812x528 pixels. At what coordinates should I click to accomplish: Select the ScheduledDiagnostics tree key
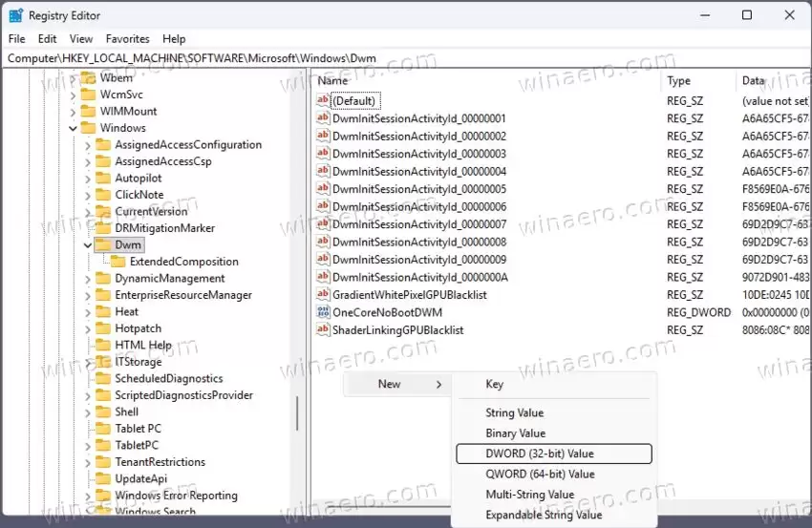click(169, 378)
